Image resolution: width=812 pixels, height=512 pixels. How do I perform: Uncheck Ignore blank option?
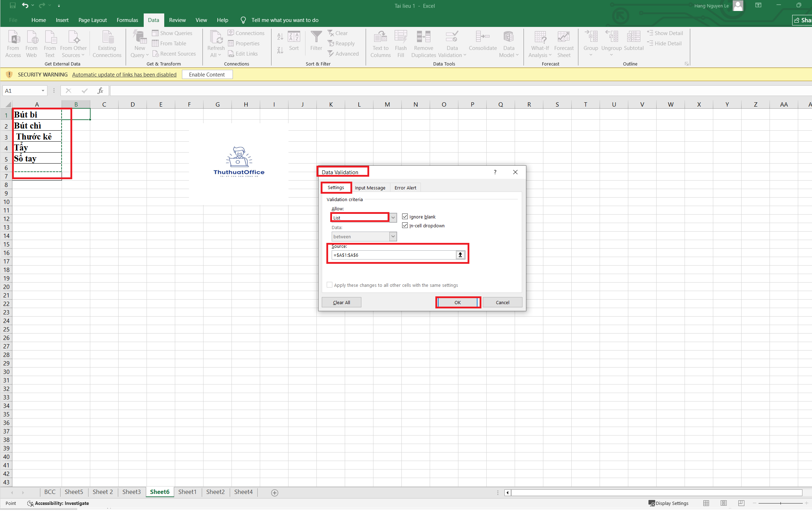tap(405, 216)
